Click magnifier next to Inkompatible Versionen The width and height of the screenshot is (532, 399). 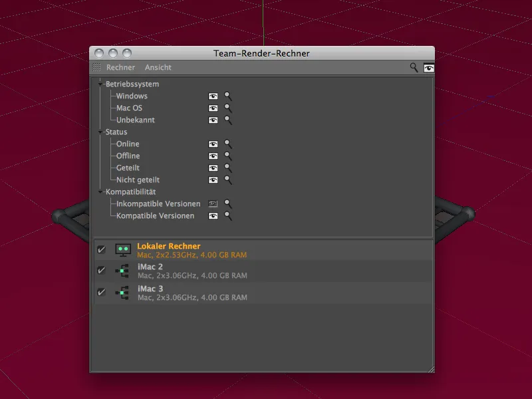tap(228, 204)
